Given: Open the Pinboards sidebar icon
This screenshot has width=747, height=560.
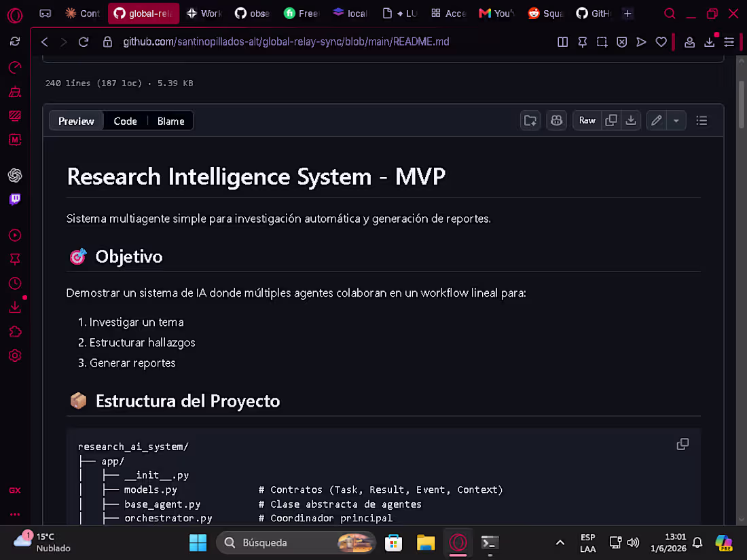Looking at the screenshot, I should (15, 259).
